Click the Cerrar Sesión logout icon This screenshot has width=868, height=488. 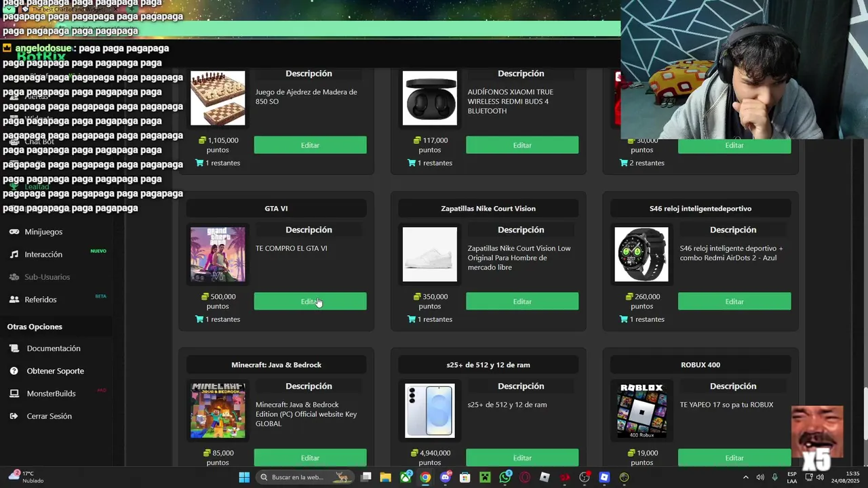click(14, 416)
